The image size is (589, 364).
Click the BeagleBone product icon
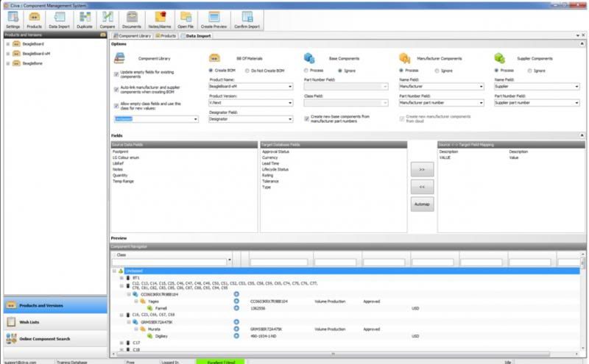click(x=16, y=63)
